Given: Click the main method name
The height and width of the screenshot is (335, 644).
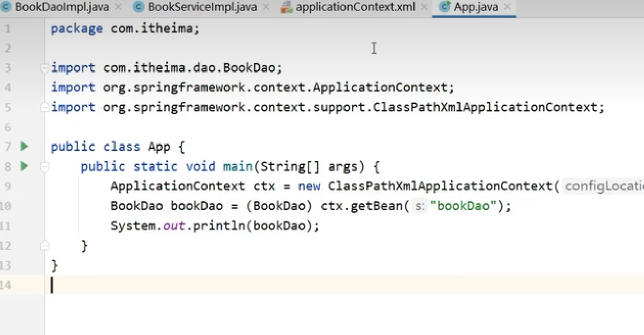Looking at the screenshot, I should coord(238,166).
